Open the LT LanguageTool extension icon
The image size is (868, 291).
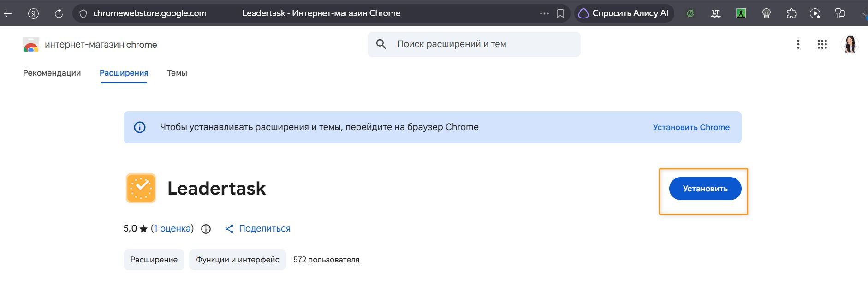pos(716,13)
